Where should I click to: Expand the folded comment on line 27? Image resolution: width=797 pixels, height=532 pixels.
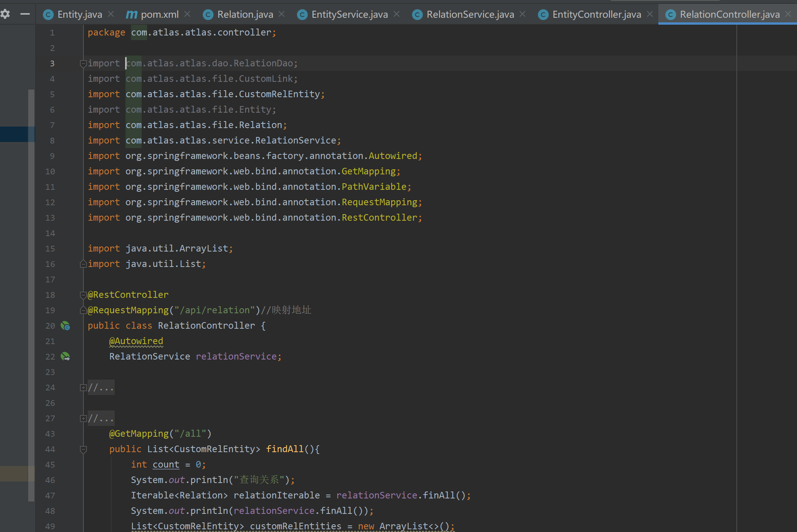pos(83,419)
